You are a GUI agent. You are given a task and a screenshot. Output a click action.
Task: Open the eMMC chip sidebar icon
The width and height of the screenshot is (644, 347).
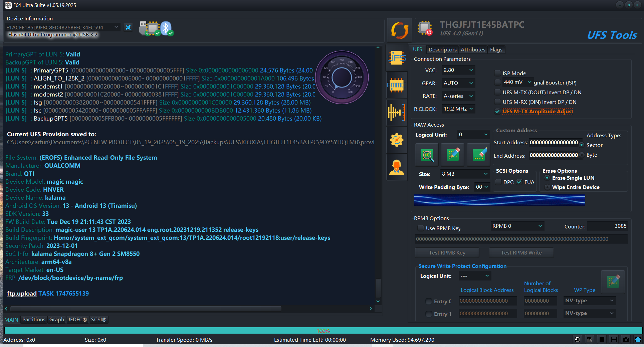click(397, 85)
